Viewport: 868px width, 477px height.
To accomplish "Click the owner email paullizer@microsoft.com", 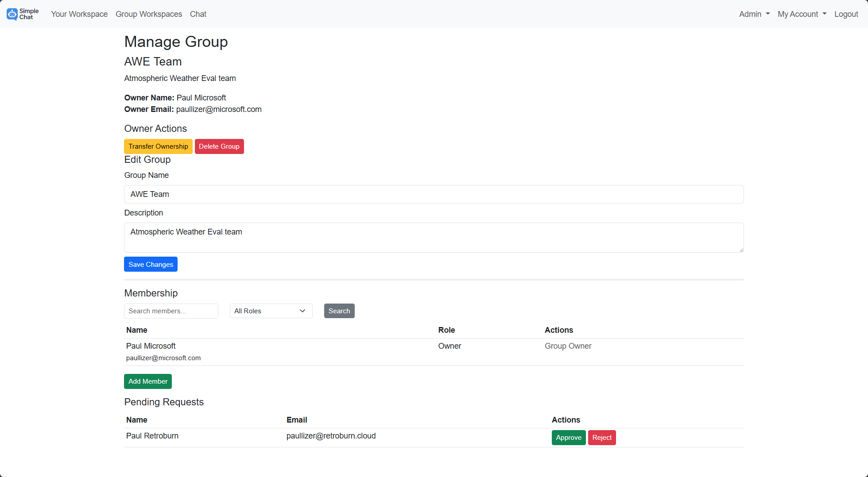I will pyautogui.click(x=219, y=109).
